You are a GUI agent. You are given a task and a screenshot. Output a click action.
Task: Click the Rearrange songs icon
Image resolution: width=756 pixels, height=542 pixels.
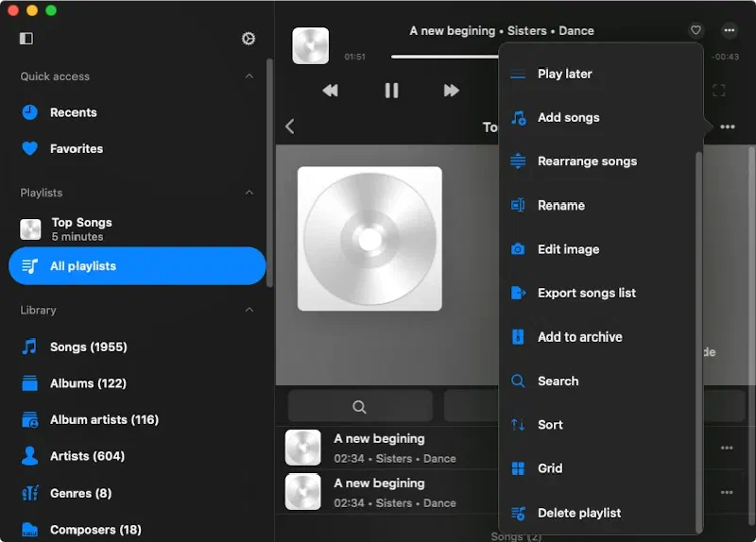[x=518, y=161]
